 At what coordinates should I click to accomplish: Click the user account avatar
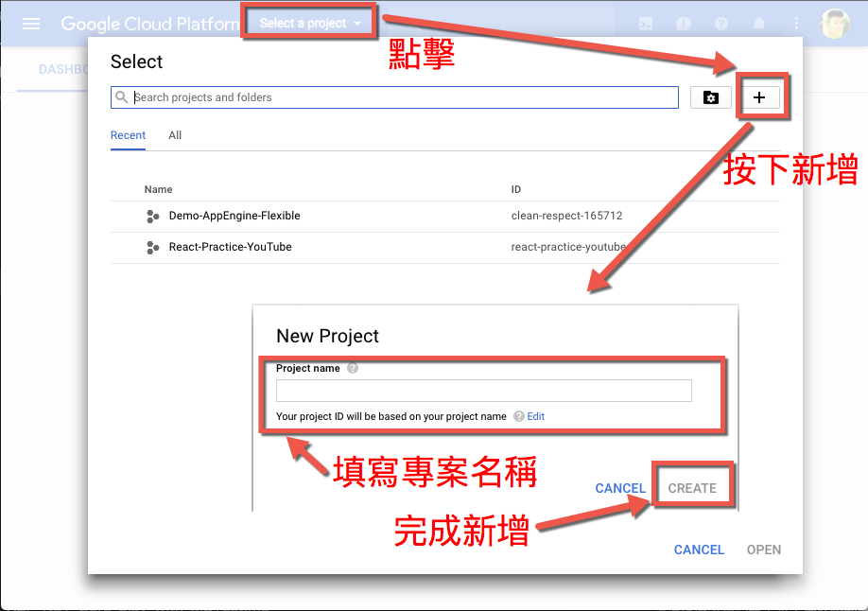point(835,24)
